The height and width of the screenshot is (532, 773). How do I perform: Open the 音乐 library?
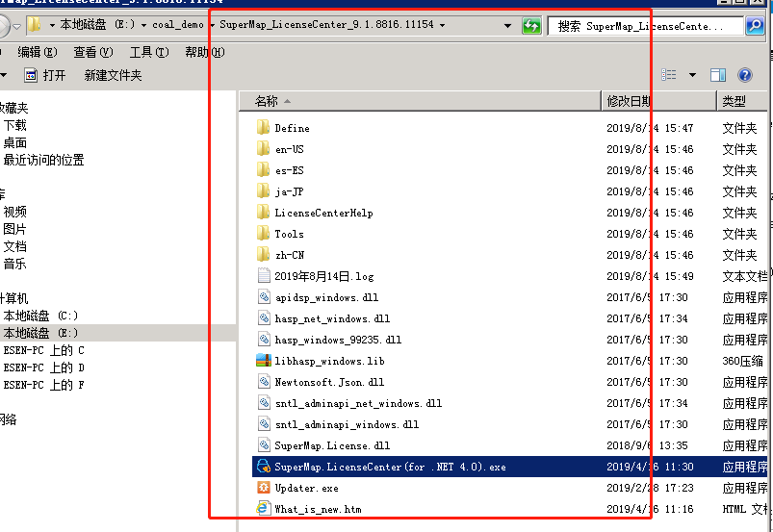pos(14,264)
